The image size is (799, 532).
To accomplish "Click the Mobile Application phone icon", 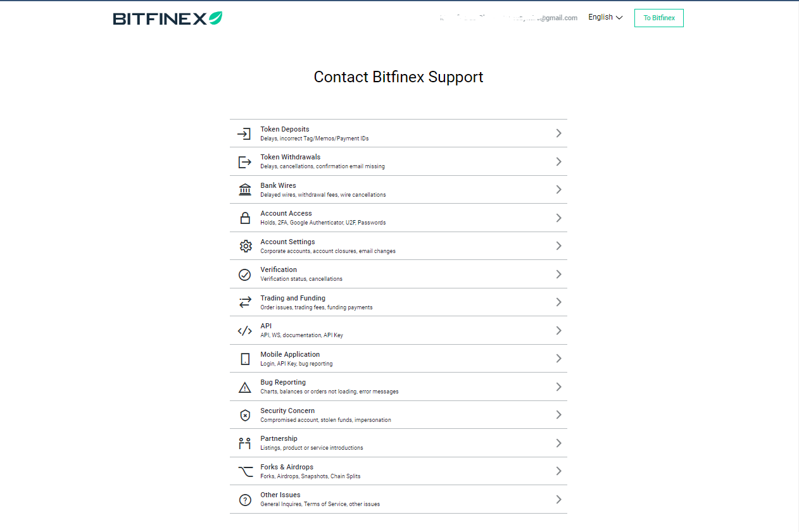I will [245, 359].
